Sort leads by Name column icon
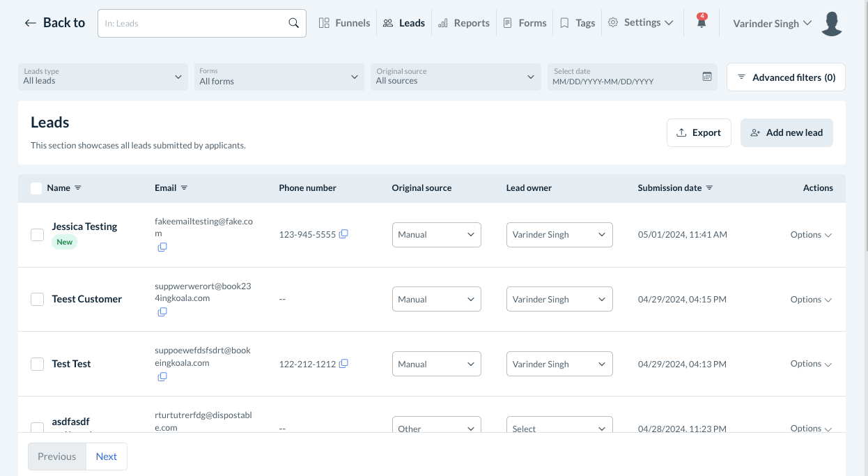868x476 pixels. click(x=78, y=188)
